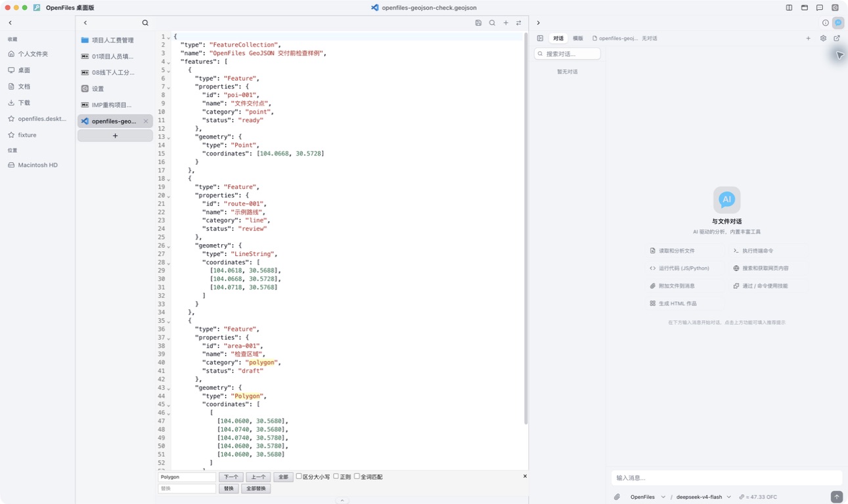The image size is (848, 504).
Task: Switch to the 模版 tab
Action: [x=578, y=38]
